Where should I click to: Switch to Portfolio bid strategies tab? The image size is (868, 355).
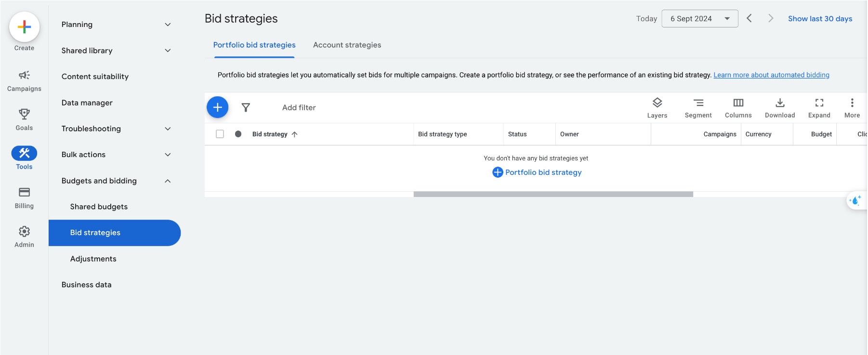pos(254,45)
